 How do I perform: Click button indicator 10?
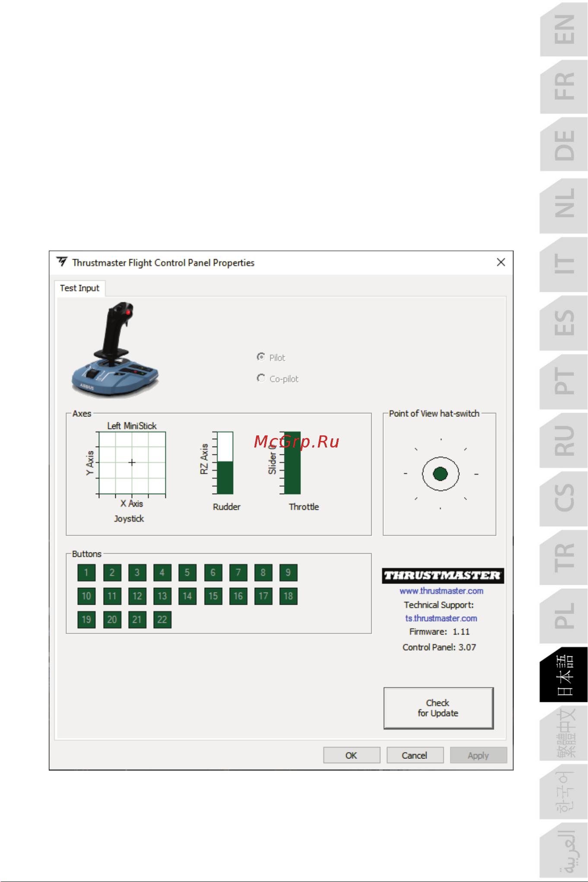click(86, 596)
